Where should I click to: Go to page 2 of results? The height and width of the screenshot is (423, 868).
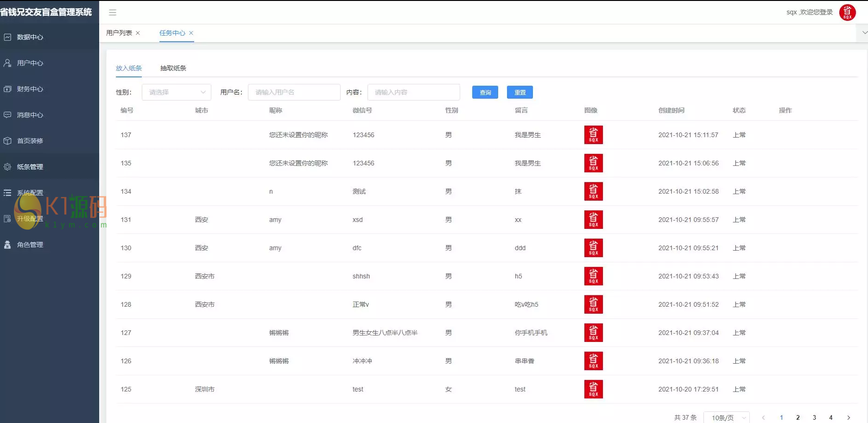(x=798, y=417)
